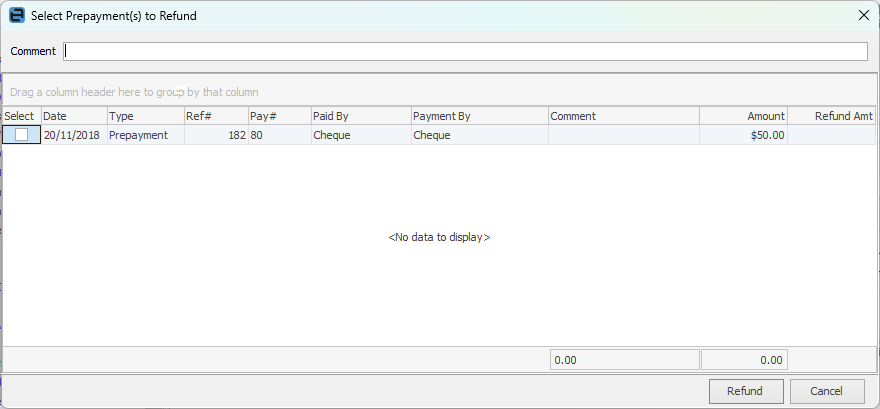This screenshot has width=880, height=409.
Task: Select the Ref# cell showing 182
Action: [x=216, y=135]
